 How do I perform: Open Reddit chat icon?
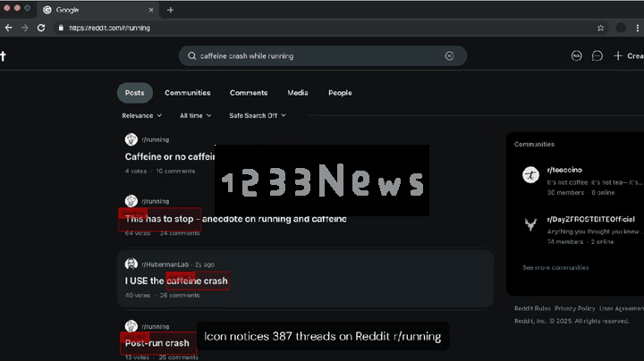tap(597, 55)
